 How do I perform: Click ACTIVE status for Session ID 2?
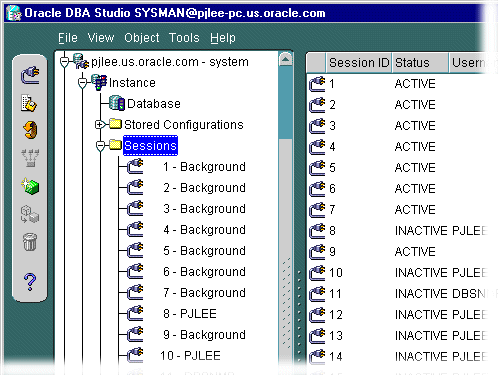click(415, 105)
